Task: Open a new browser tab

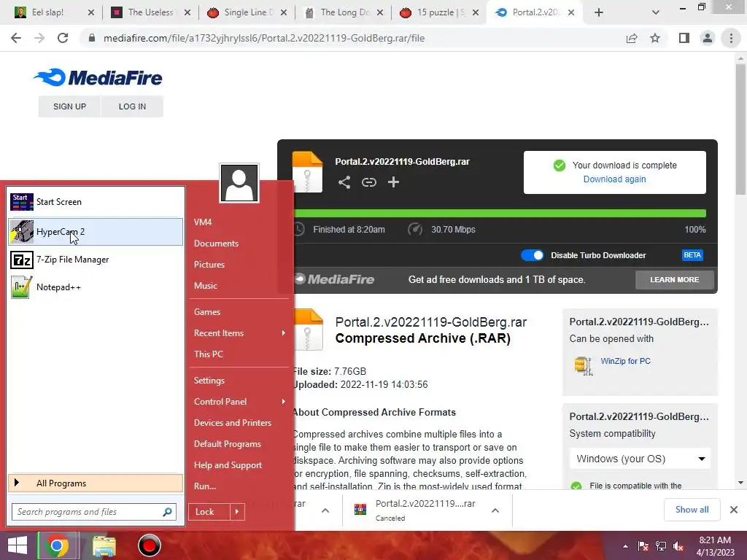Action: (x=599, y=12)
